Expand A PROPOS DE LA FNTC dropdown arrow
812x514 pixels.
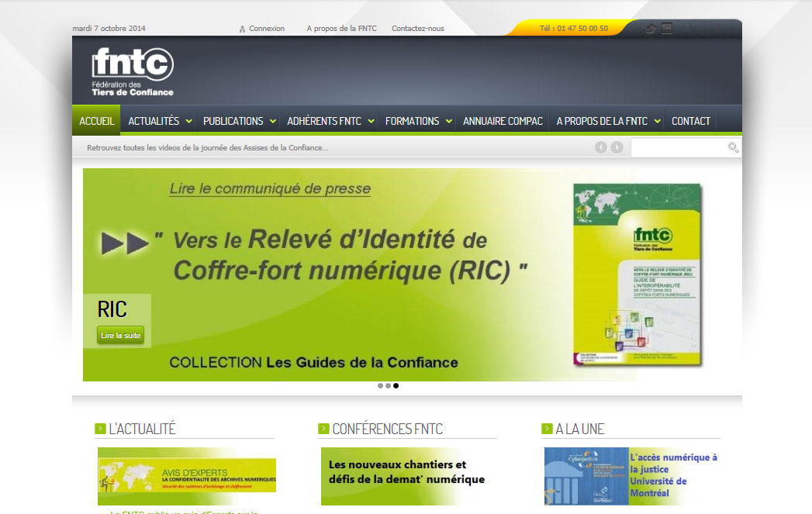(x=657, y=121)
